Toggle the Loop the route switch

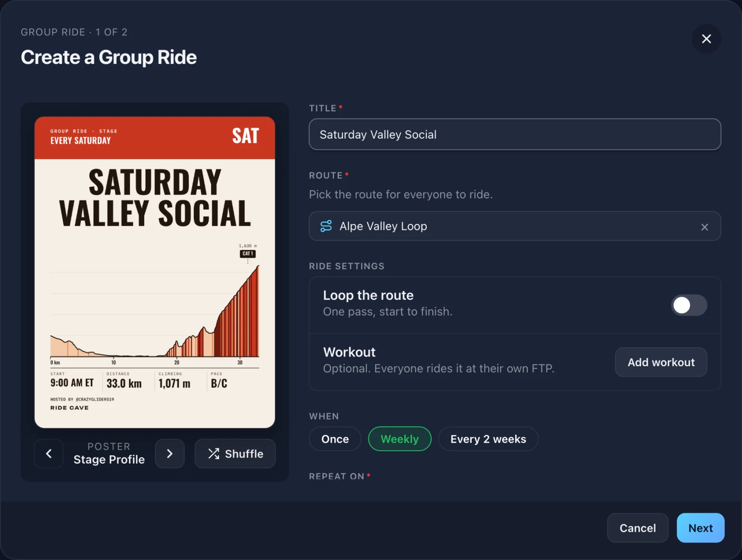[x=689, y=305]
